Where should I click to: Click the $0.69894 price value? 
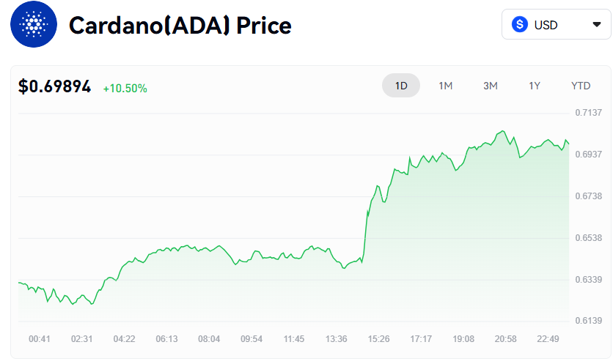(55, 86)
